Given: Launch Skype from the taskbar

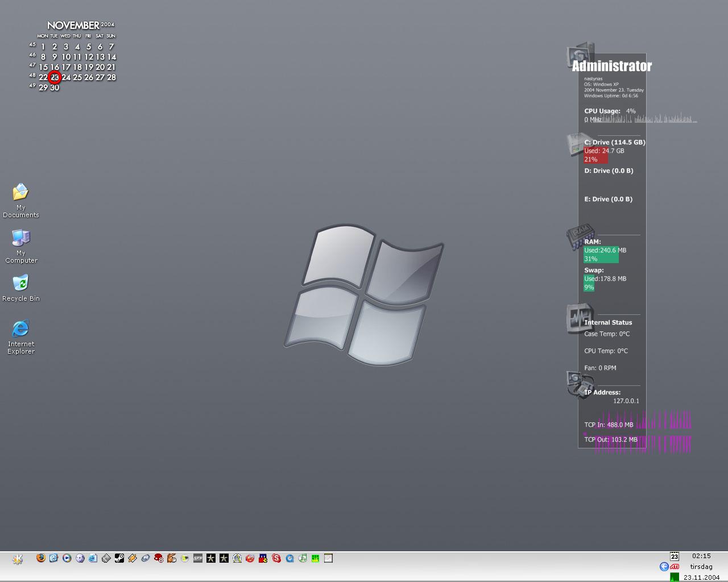Looking at the screenshot, I should click(276, 558).
